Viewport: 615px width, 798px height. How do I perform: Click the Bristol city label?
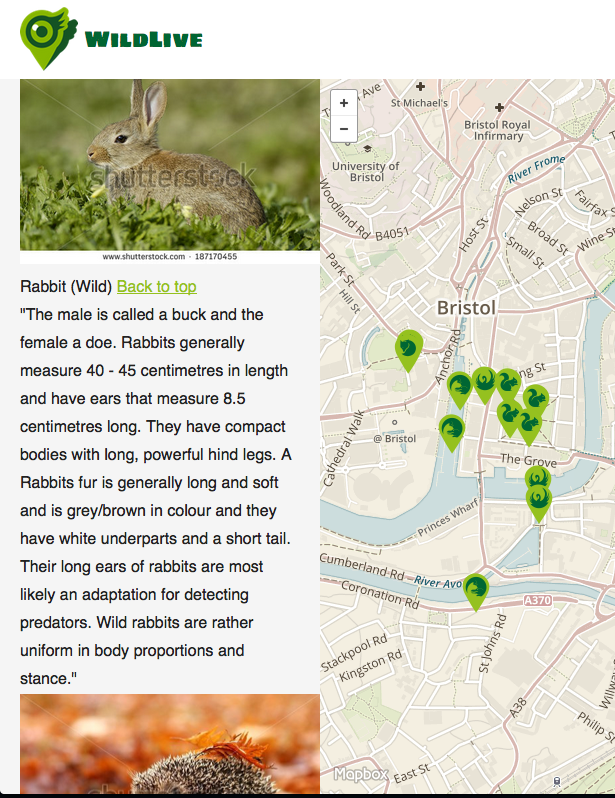[466, 308]
